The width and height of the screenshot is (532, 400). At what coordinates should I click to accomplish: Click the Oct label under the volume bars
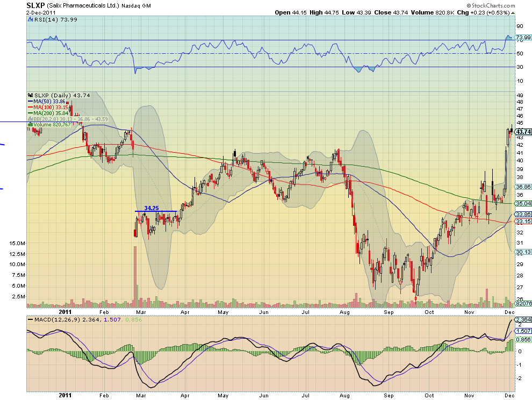point(429,312)
